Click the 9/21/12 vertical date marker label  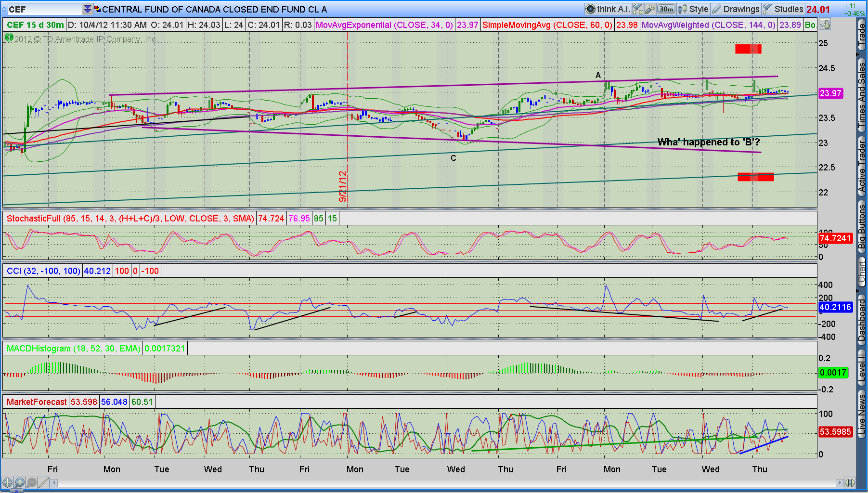pos(343,186)
